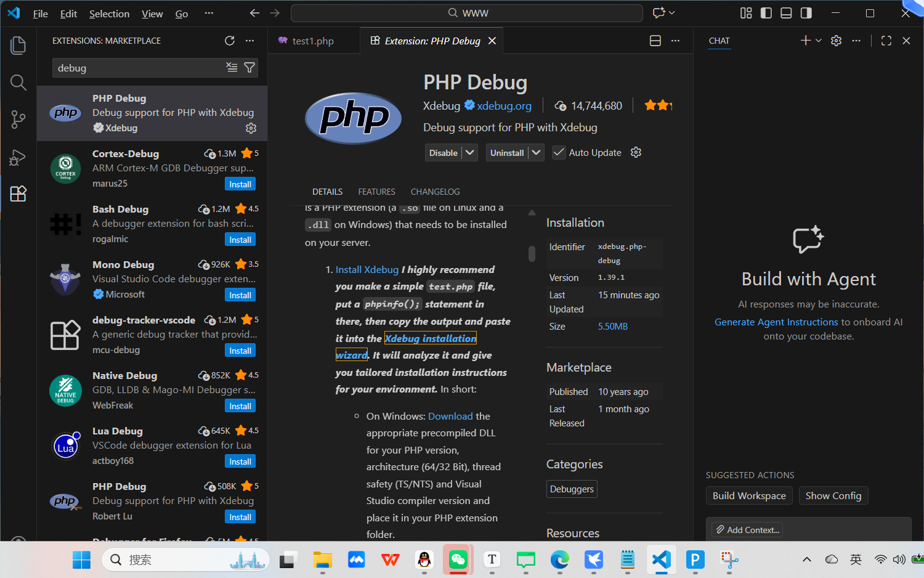The image size is (924, 578).
Task: Install Bash Debug extension
Action: pos(240,240)
